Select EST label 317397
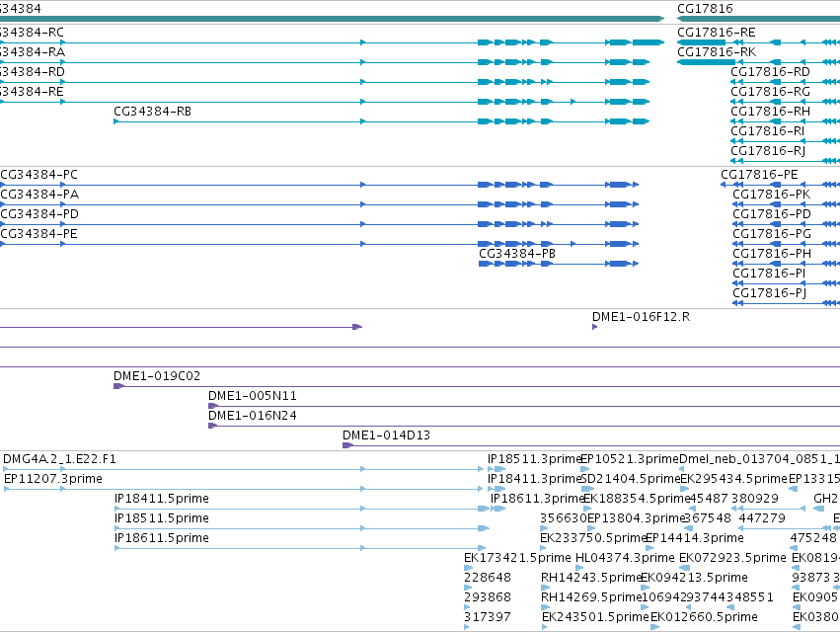 pos(488,617)
